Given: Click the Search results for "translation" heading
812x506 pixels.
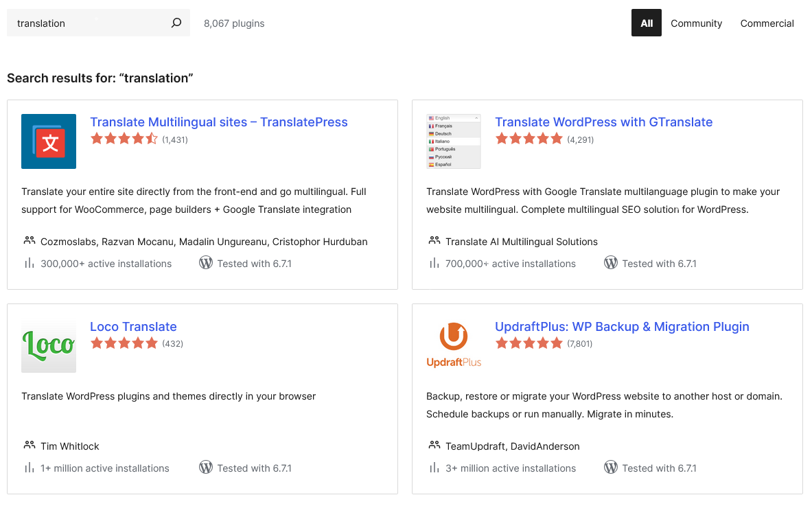Looking at the screenshot, I should pyautogui.click(x=100, y=78).
